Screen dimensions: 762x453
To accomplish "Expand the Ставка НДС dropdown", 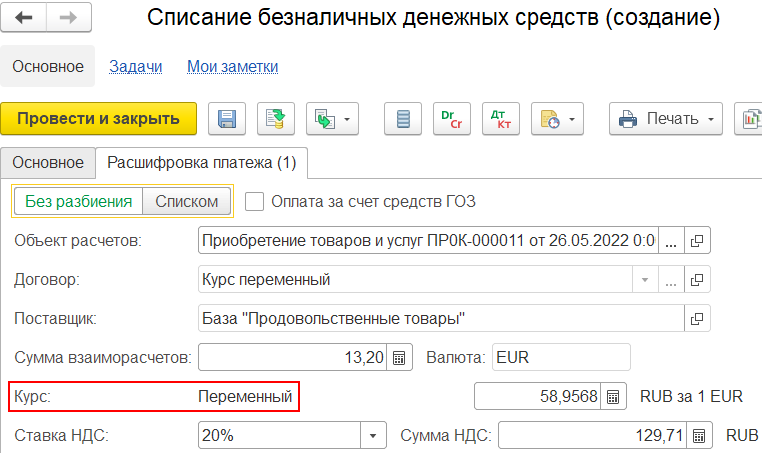I will 375,436.
